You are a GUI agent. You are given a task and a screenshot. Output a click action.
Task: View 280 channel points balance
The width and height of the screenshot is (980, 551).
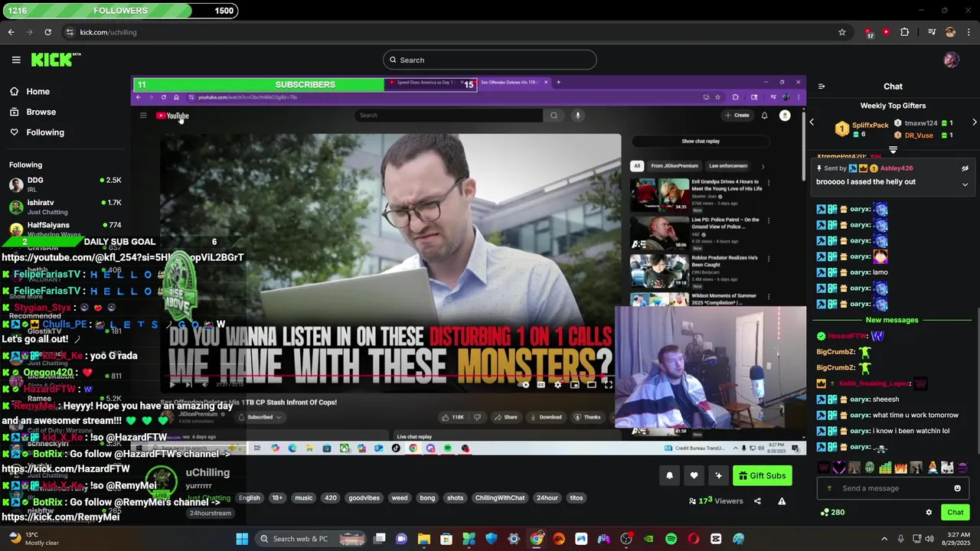point(832,513)
